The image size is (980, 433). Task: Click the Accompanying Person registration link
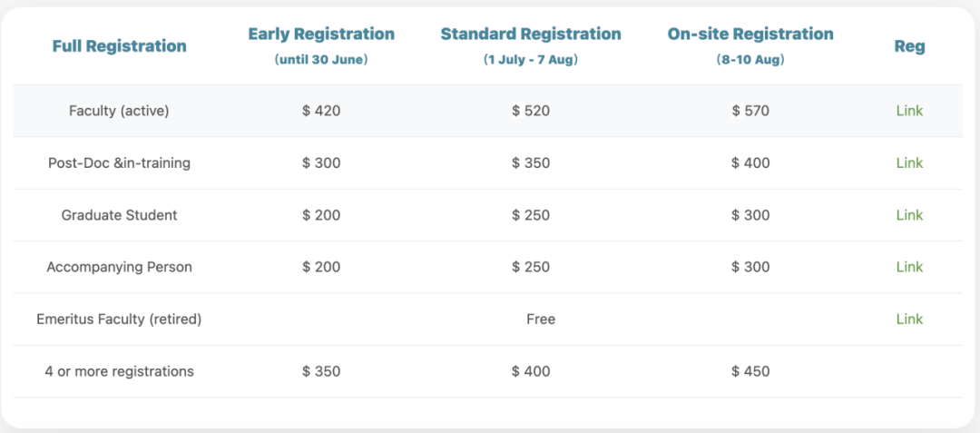point(909,267)
